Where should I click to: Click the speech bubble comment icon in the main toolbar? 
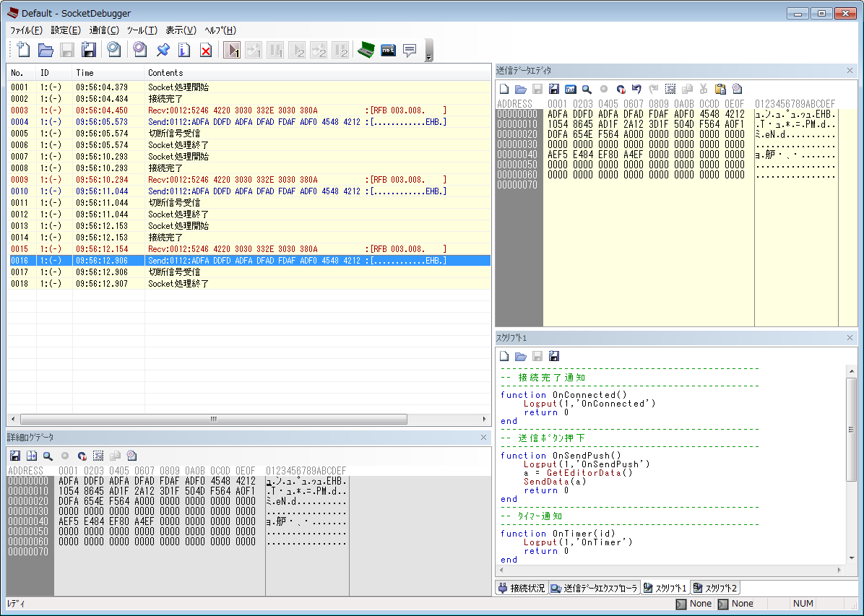[x=410, y=50]
